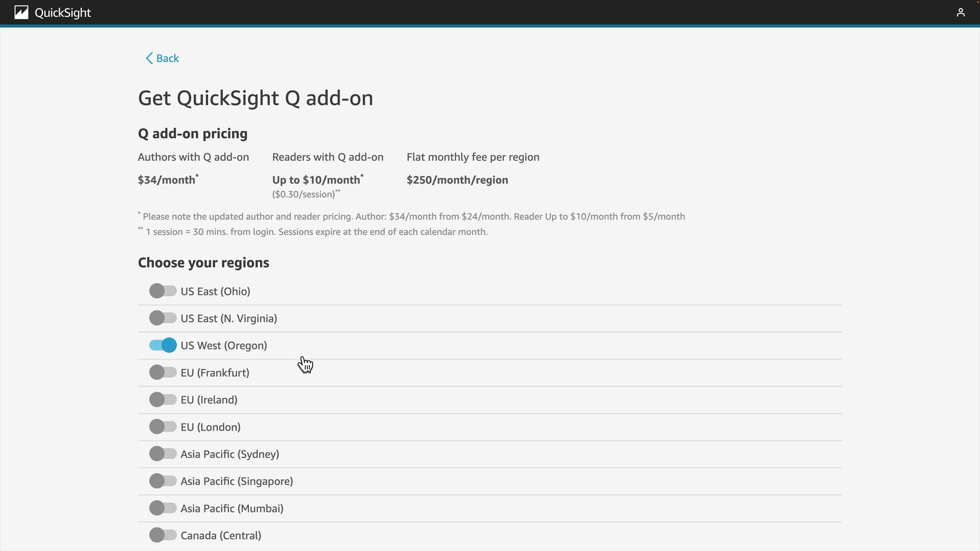Enable the Asia Pacific (Sydney) toggle
This screenshot has width=980, height=551.
163,454
